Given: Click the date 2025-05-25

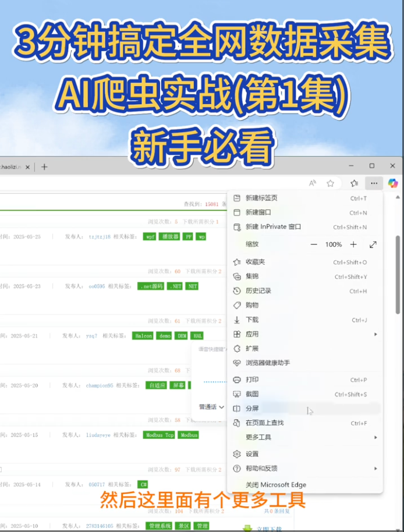Looking at the screenshot, I should [27, 237].
